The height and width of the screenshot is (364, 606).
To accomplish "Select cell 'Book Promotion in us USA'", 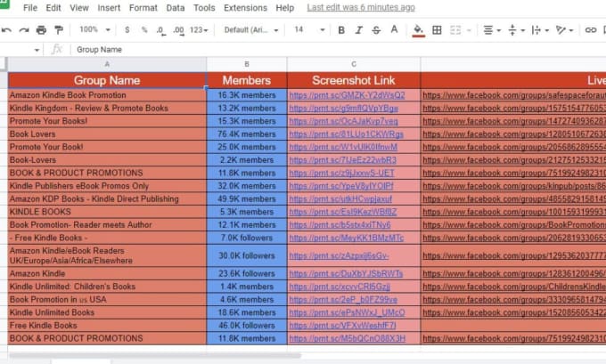I will click(x=107, y=300).
